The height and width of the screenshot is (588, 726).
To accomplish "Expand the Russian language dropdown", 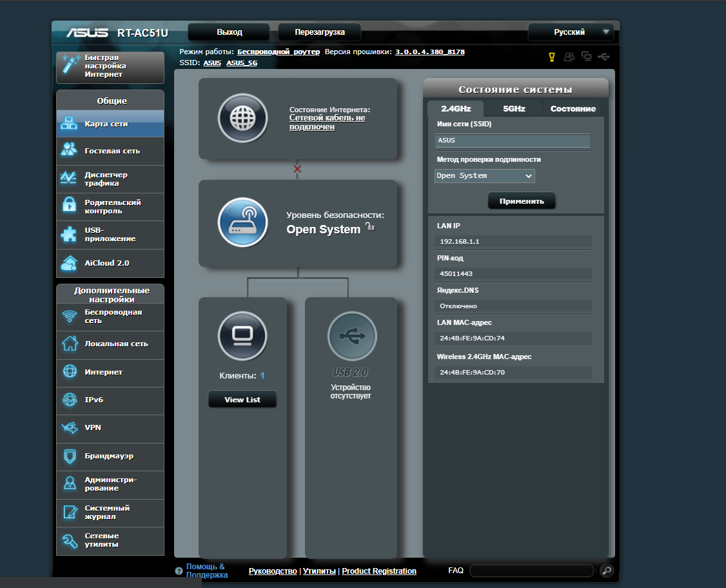I will pyautogui.click(x=570, y=32).
